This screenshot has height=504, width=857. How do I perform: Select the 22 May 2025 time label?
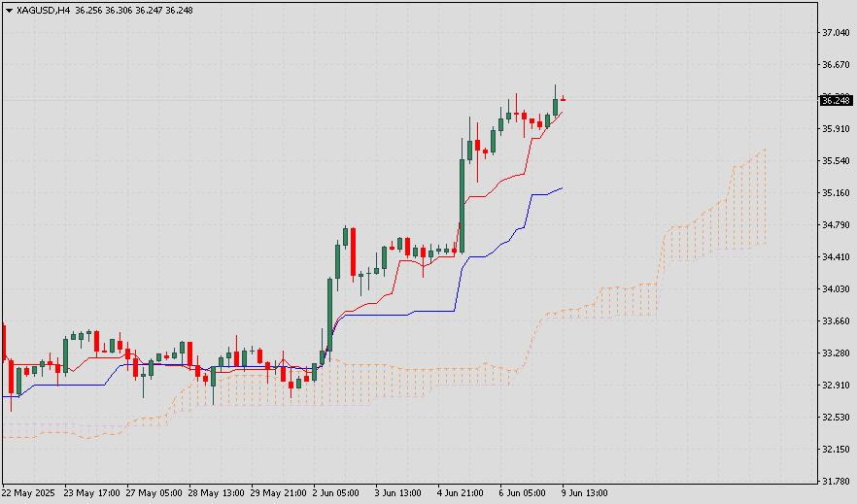(x=28, y=493)
